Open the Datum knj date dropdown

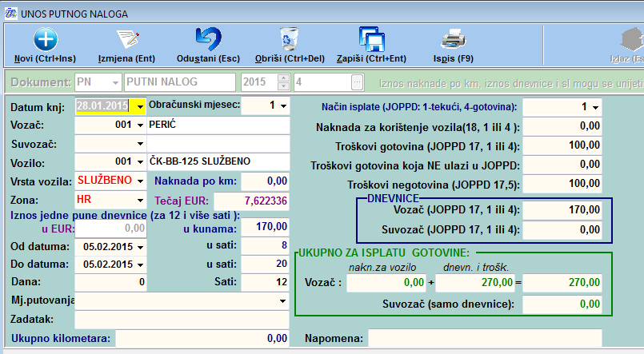point(141,106)
